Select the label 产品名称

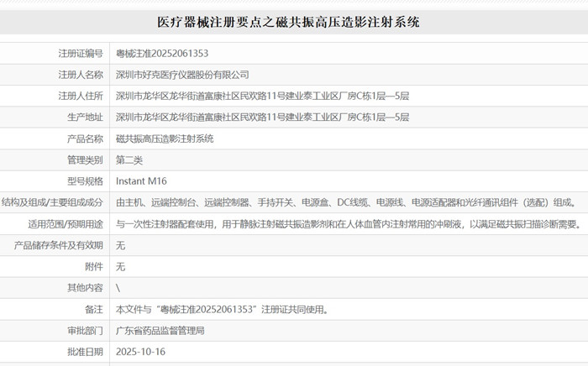point(85,139)
